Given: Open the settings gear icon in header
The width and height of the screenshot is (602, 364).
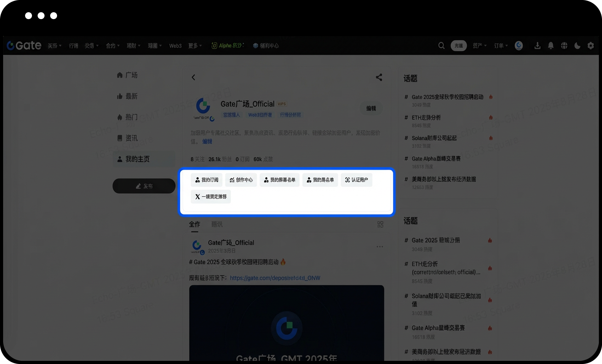Looking at the screenshot, I should 591,46.
